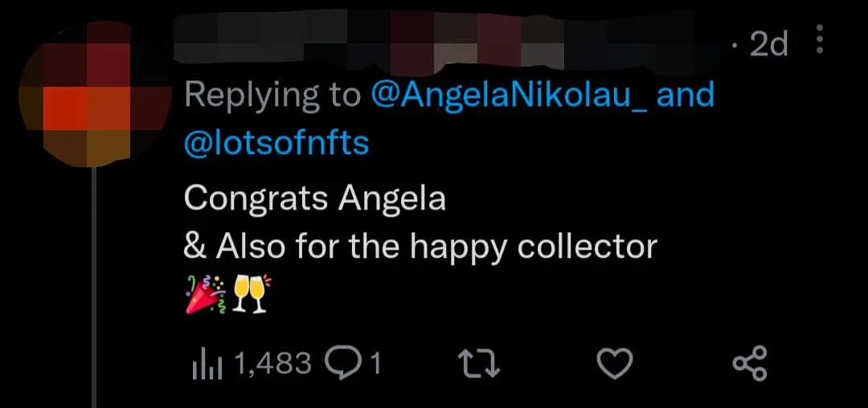Open the tweet via "Congrats Angela" text

(x=314, y=198)
